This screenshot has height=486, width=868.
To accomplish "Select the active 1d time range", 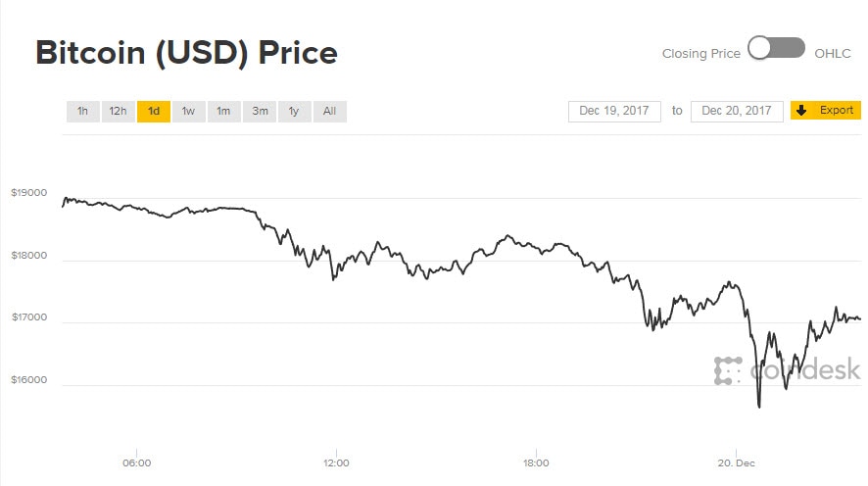I will (x=154, y=111).
